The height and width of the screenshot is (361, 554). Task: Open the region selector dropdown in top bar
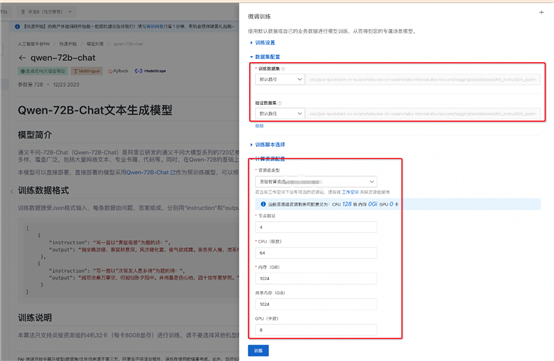46,12
